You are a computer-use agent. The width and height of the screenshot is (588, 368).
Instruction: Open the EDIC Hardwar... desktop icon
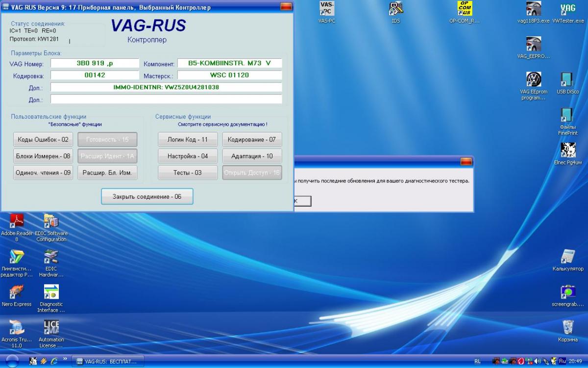tap(51, 263)
